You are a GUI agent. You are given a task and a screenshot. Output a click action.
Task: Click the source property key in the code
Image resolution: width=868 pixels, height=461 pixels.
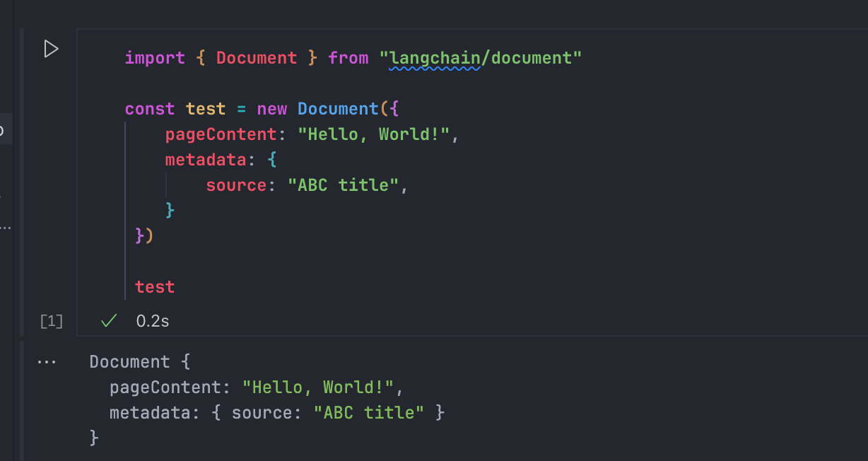click(236, 185)
